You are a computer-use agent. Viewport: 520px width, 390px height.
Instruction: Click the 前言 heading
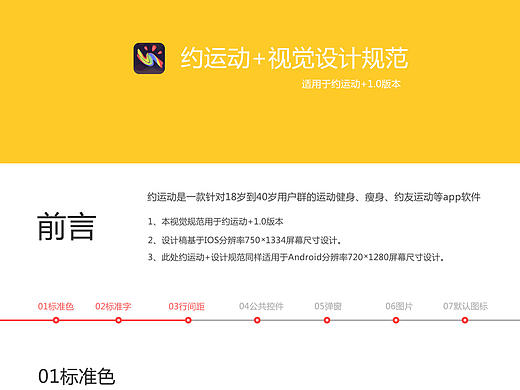pyautogui.click(x=67, y=227)
